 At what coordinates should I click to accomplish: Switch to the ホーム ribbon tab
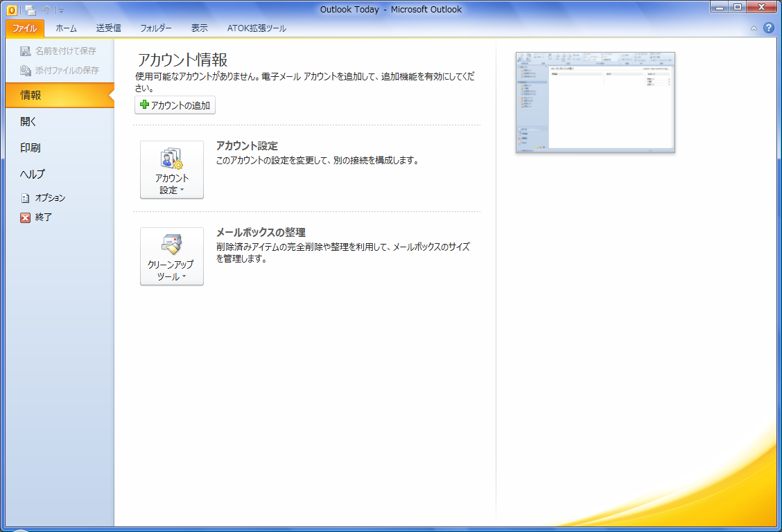pos(67,28)
